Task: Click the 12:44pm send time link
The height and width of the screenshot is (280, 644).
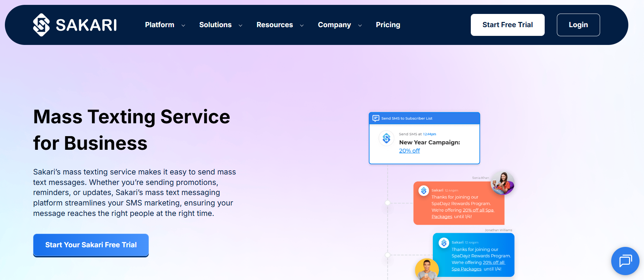Action: click(429, 134)
